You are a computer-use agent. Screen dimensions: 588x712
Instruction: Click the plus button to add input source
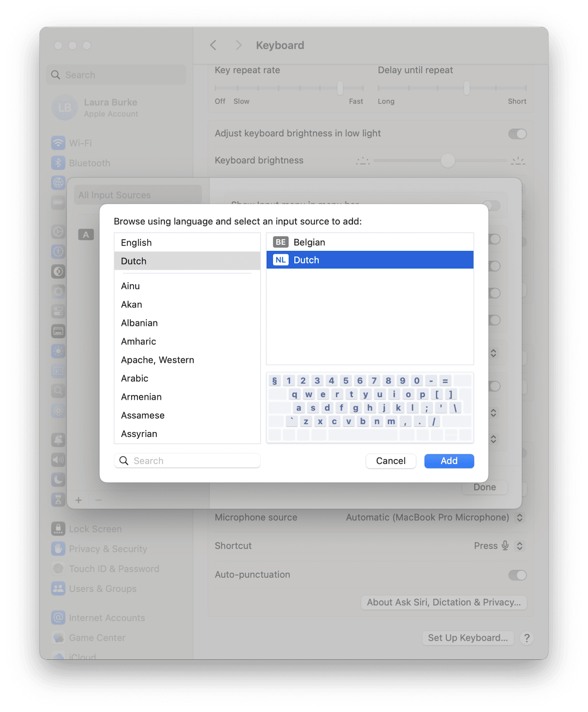(x=79, y=500)
